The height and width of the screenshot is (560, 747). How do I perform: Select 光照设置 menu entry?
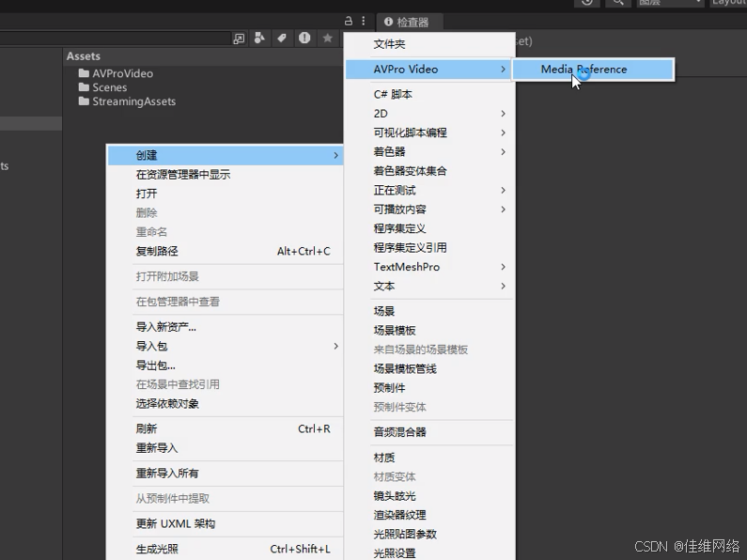click(x=429, y=552)
